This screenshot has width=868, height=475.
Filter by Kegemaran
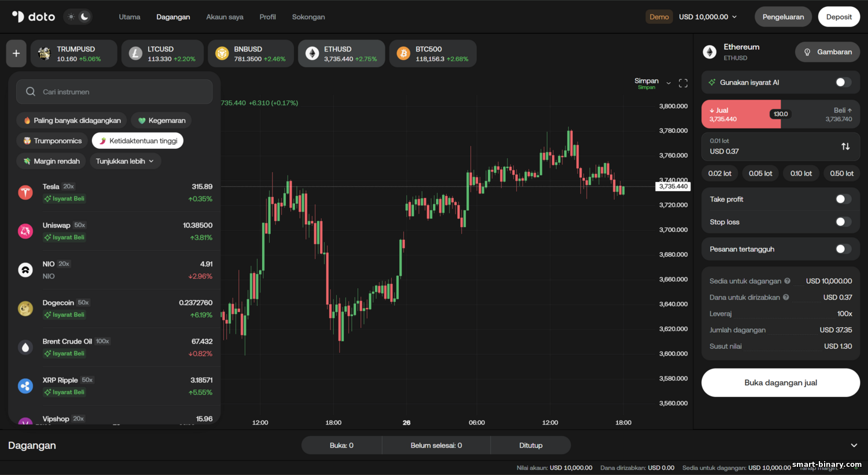pos(161,120)
